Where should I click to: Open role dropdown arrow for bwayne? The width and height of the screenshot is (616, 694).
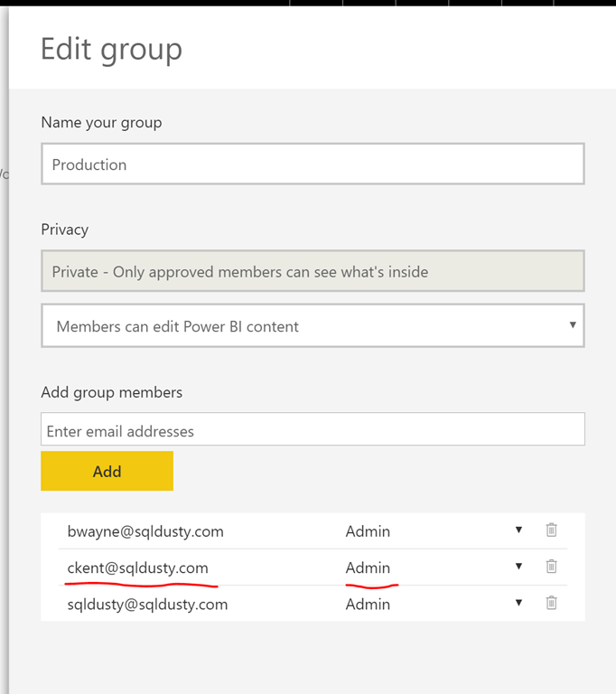pyautogui.click(x=518, y=530)
